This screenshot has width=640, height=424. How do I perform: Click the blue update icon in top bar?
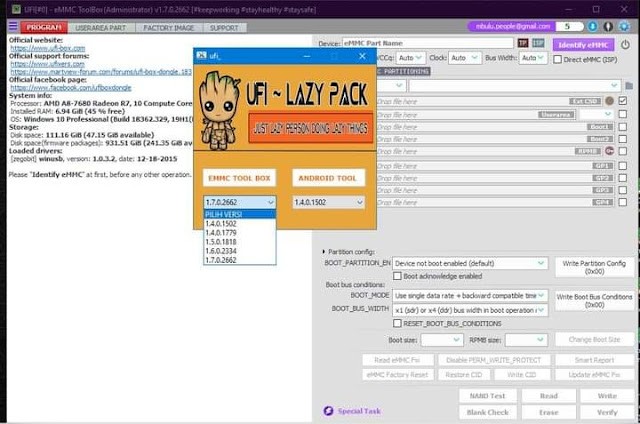point(593,27)
